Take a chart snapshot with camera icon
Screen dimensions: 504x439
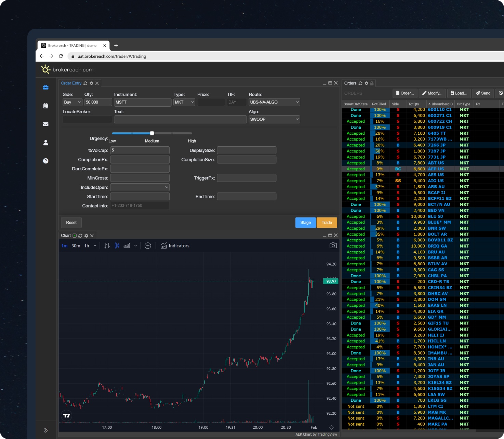point(333,245)
